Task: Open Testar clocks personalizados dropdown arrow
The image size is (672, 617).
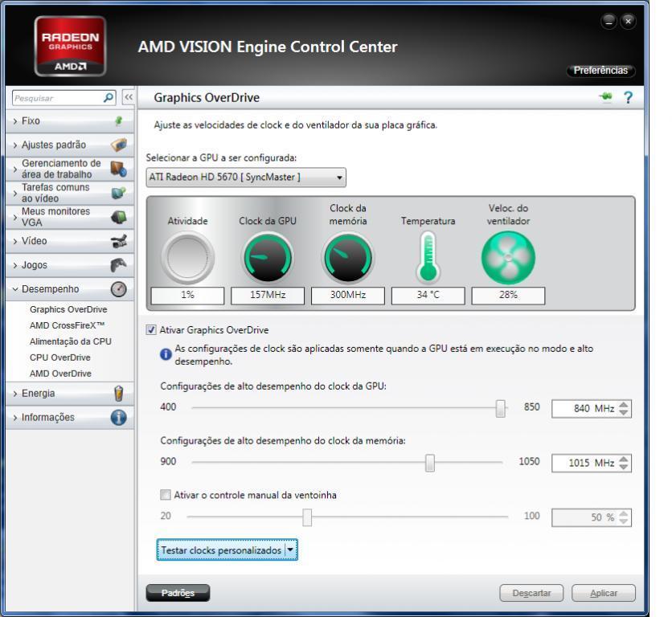Action: 291,550
